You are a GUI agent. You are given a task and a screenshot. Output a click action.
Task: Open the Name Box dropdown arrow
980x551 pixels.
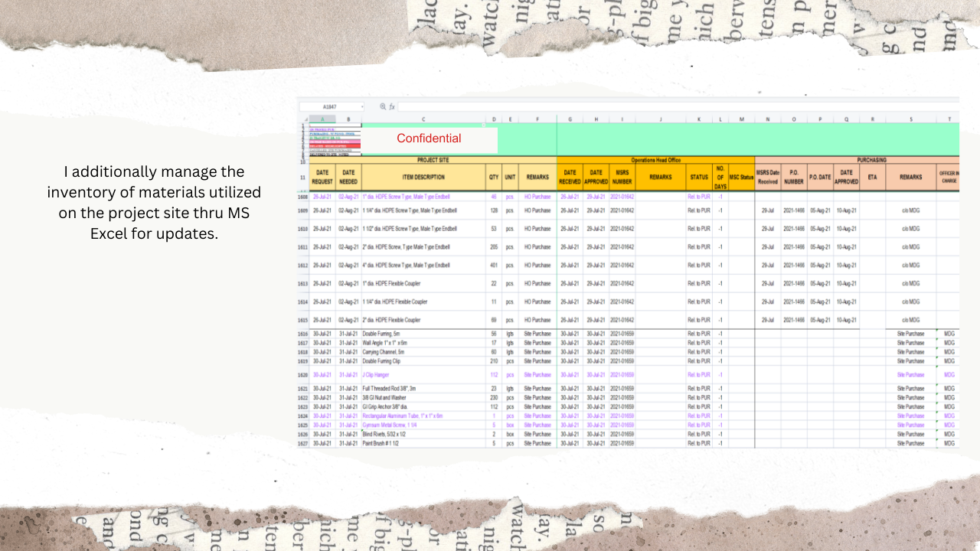361,107
